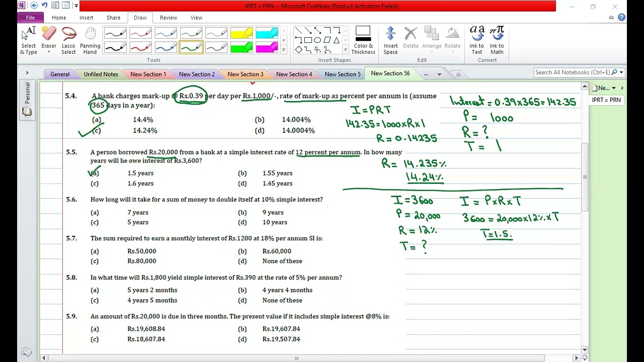Undo the last action
The image size is (644, 362).
pos(45,6)
